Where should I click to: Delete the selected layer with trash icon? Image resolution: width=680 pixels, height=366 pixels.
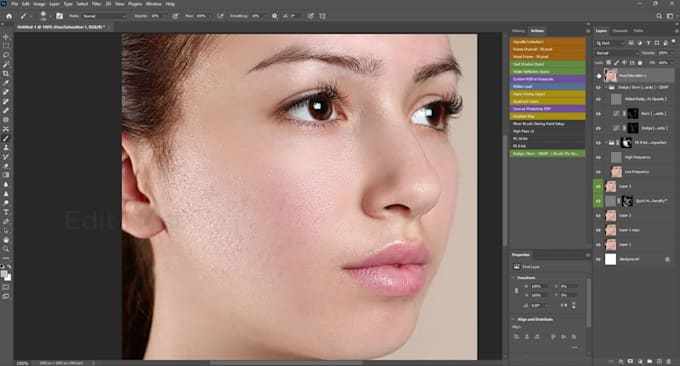click(x=668, y=361)
